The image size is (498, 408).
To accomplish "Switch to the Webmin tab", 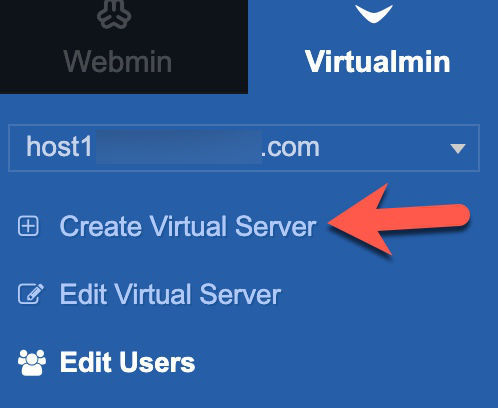I will coord(124,47).
